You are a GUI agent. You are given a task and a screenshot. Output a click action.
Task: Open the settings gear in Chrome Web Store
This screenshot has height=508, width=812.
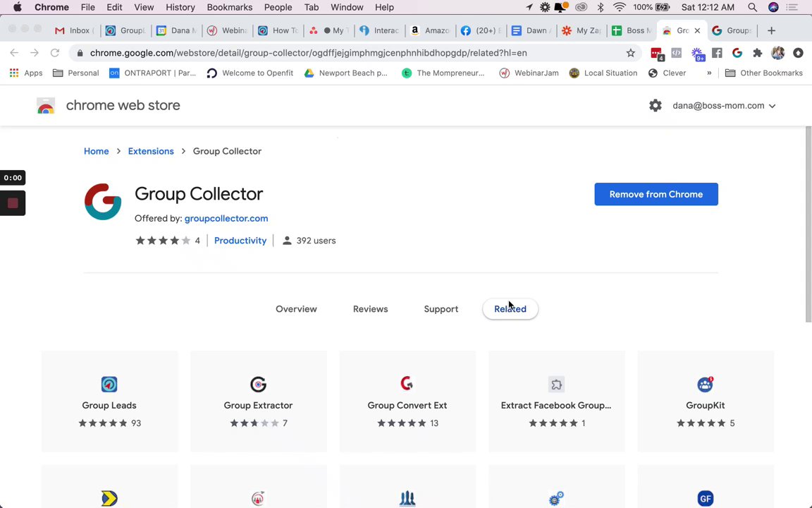pyautogui.click(x=656, y=106)
